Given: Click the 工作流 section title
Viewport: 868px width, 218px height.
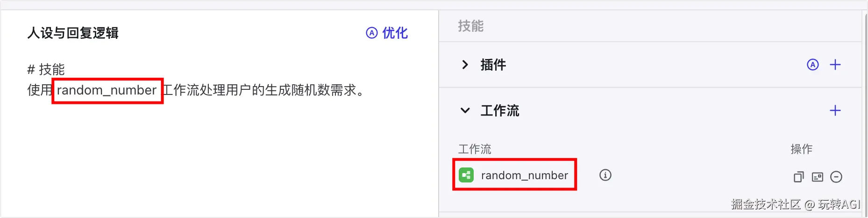Looking at the screenshot, I should click(x=500, y=110).
